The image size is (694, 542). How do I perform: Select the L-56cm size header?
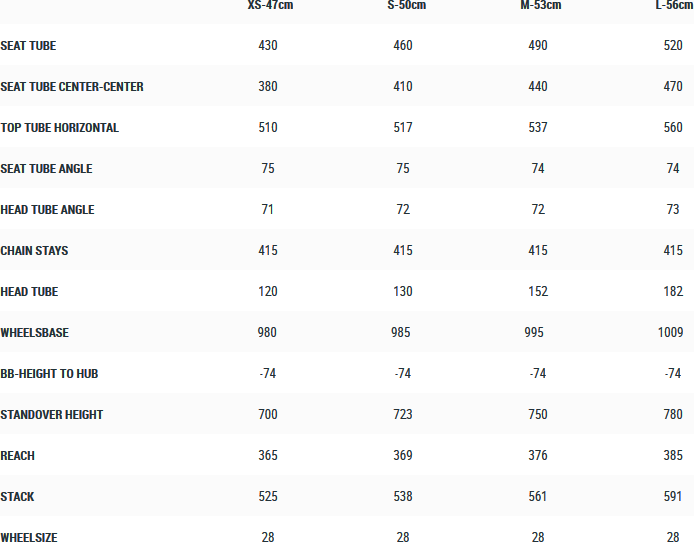pos(674,6)
